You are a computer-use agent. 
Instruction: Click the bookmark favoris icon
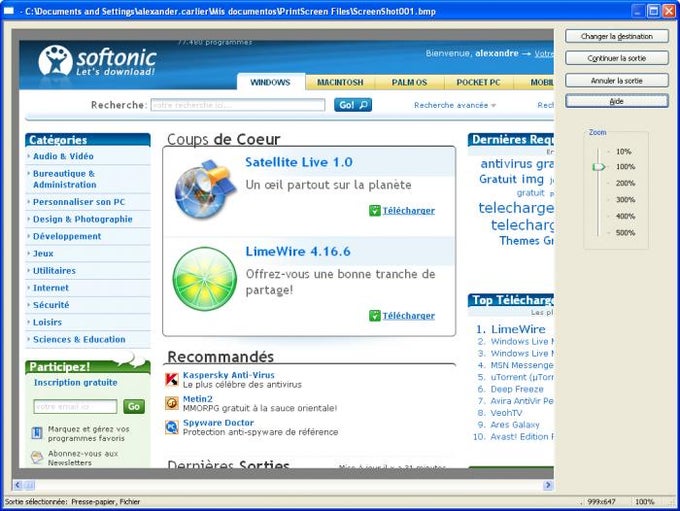click(x=37, y=433)
